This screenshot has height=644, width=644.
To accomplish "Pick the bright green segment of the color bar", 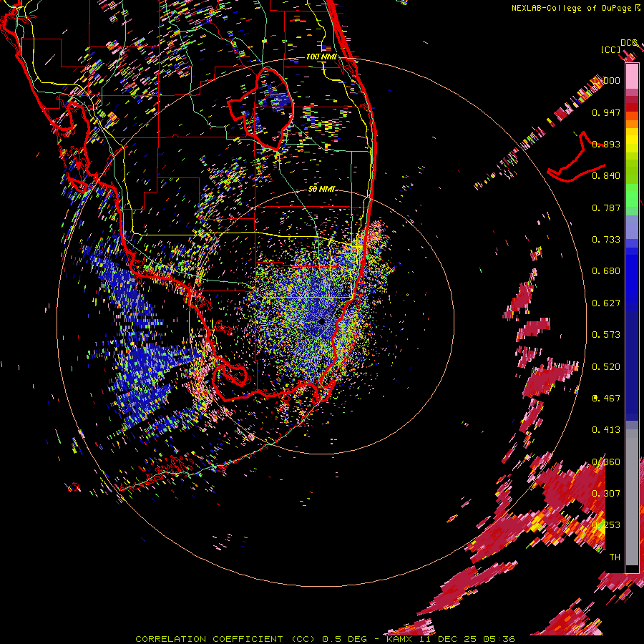I will [x=632, y=197].
